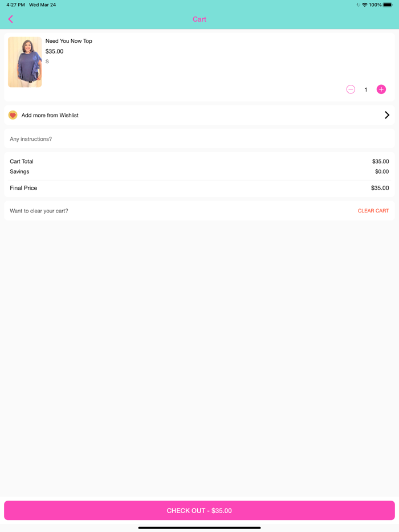Tap the Cart Total amount
Image resolution: width=399 pixels, height=532 pixels.
coord(380,162)
